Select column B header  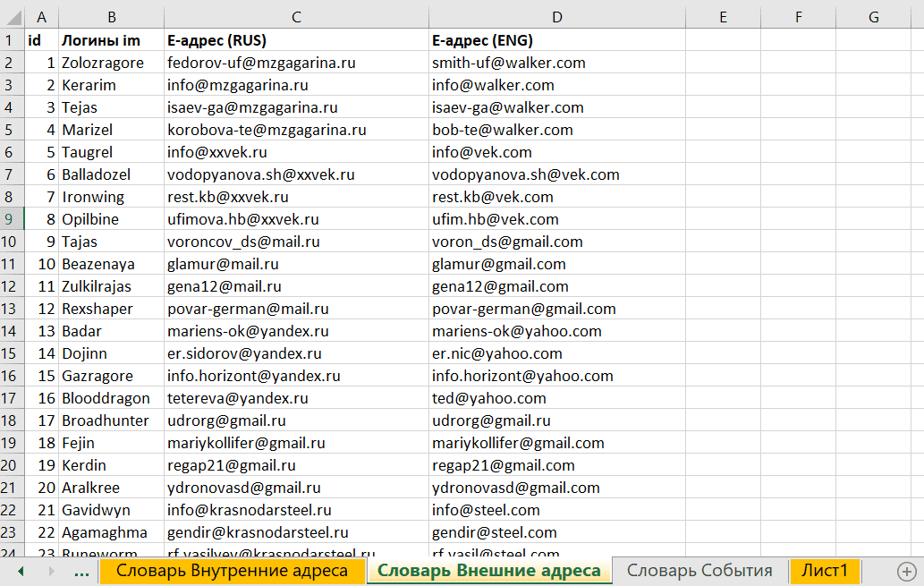[110, 17]
